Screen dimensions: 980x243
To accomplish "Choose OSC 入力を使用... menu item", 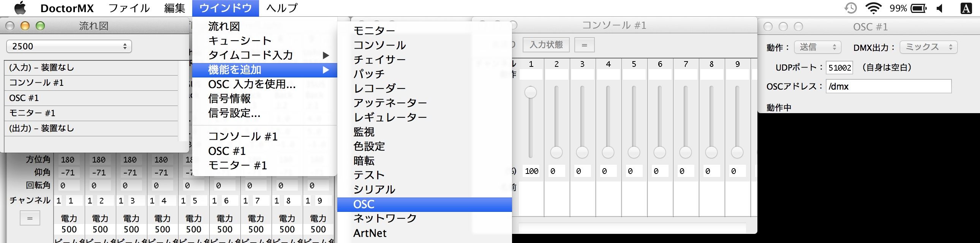I will (264, 84).
